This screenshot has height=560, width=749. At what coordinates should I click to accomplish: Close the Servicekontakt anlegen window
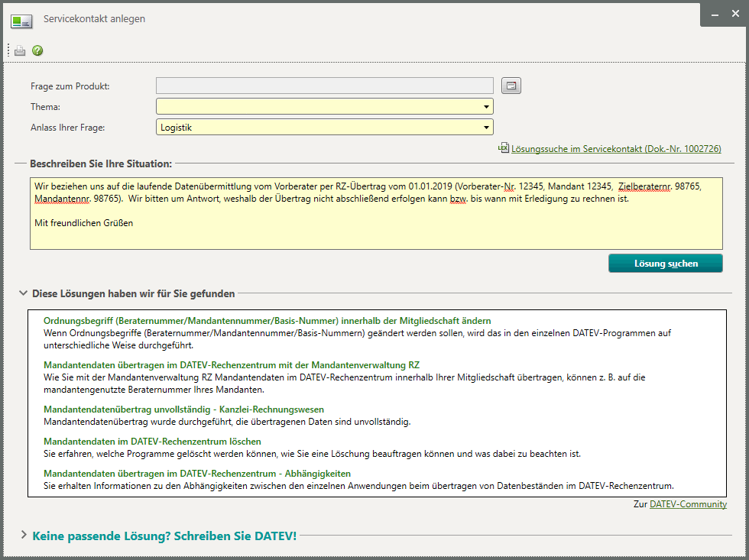(x=735, y=15)
